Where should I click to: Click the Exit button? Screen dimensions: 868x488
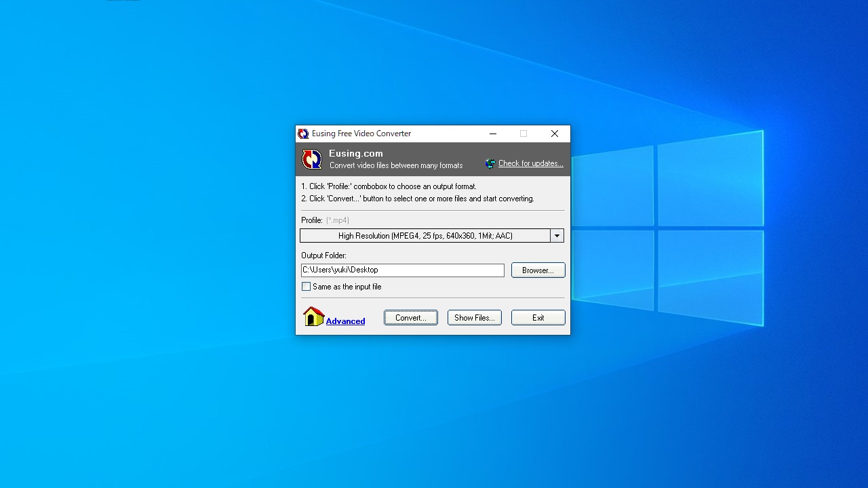click(x=538, y=318)
